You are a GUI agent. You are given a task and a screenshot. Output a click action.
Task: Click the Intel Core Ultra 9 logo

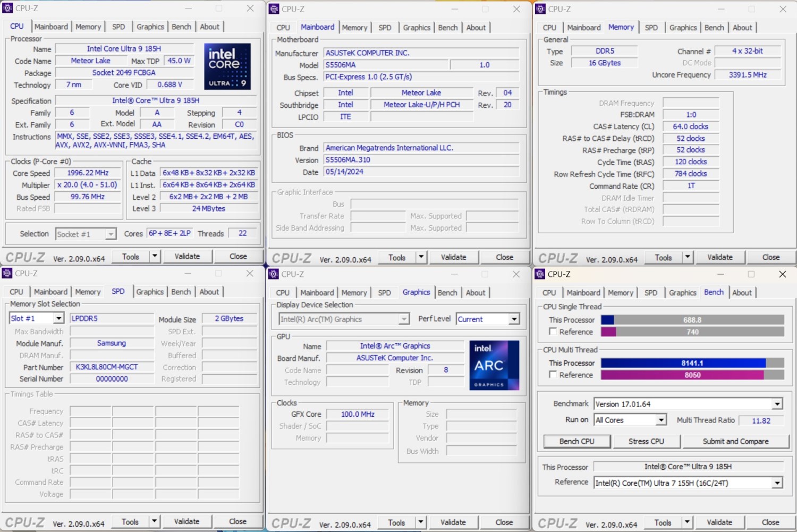(227, 66)
